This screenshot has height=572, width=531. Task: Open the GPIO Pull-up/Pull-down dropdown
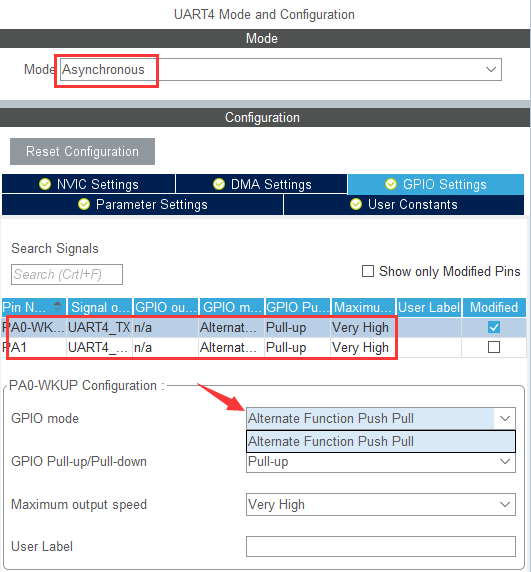coord(381,462)
